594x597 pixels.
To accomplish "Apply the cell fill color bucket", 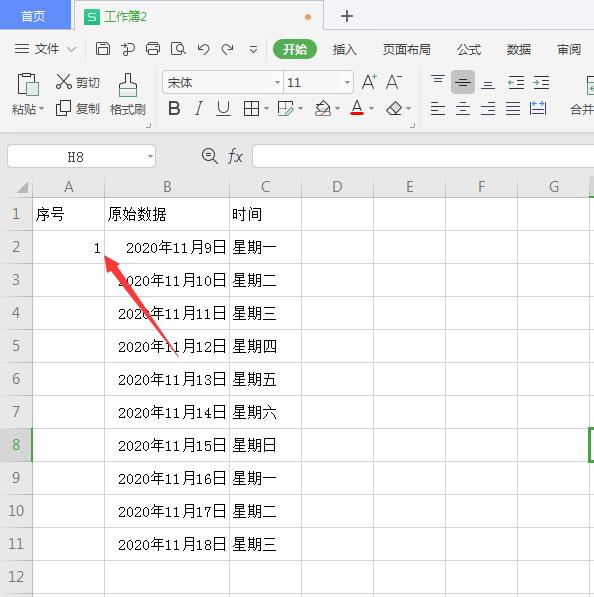I will [x=323, y=109].
